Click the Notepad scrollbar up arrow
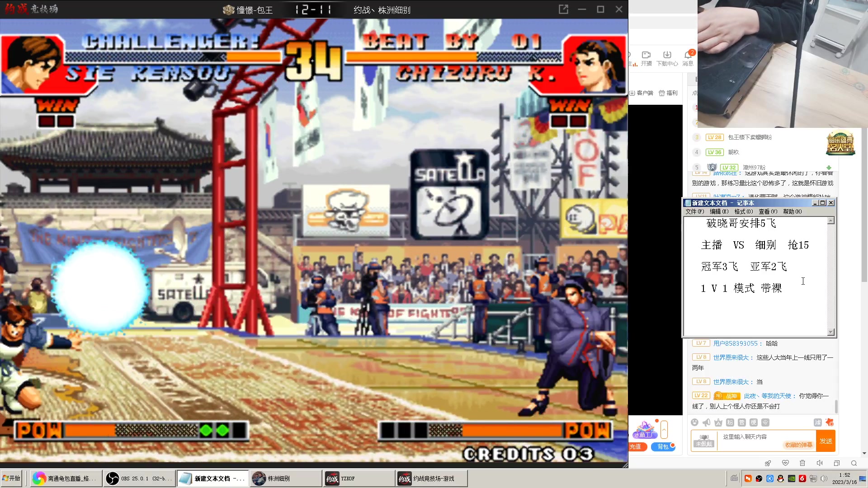 coord(831,221)
